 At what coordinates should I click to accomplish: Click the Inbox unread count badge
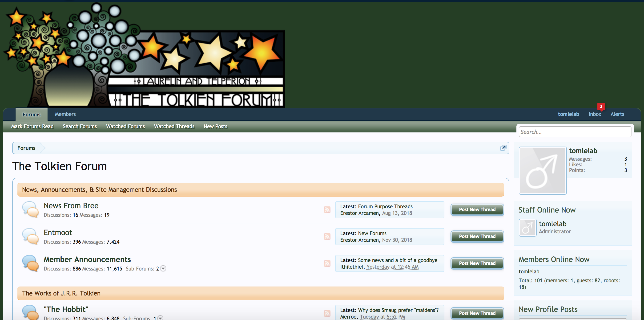tap(601, 106)
